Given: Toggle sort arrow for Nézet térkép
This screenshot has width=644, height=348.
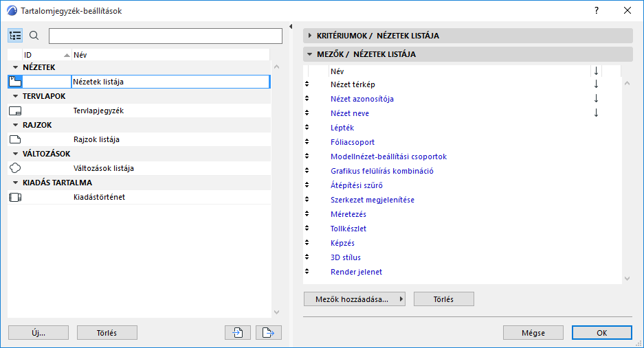Looking at the screenshot, I should [596, 84].
